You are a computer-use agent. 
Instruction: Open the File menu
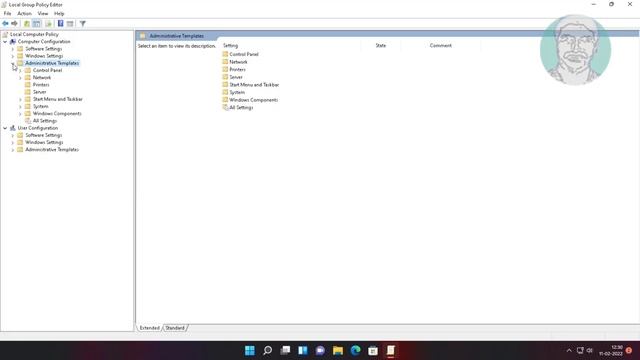pyautogui.click(x=7, y=13)
